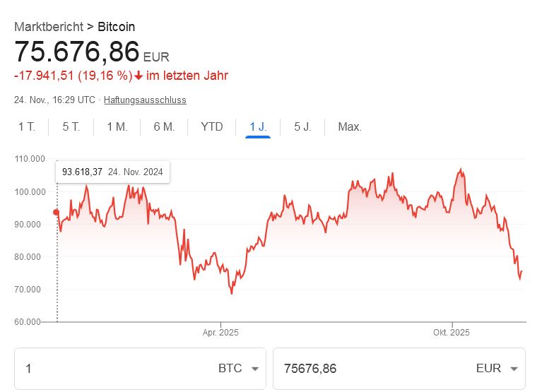Show the Max. time range chart
The image size is (554, 392).
pyautogui.click(x=350, y=127)
